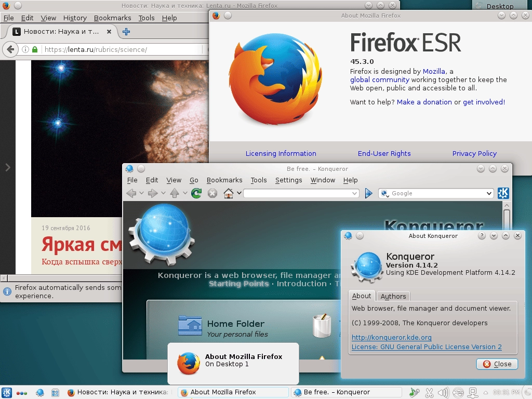Viewport: 532px width, 399px height.
Task: Click About Konqueror help question-mark button
Action: [x=482, y=236]
